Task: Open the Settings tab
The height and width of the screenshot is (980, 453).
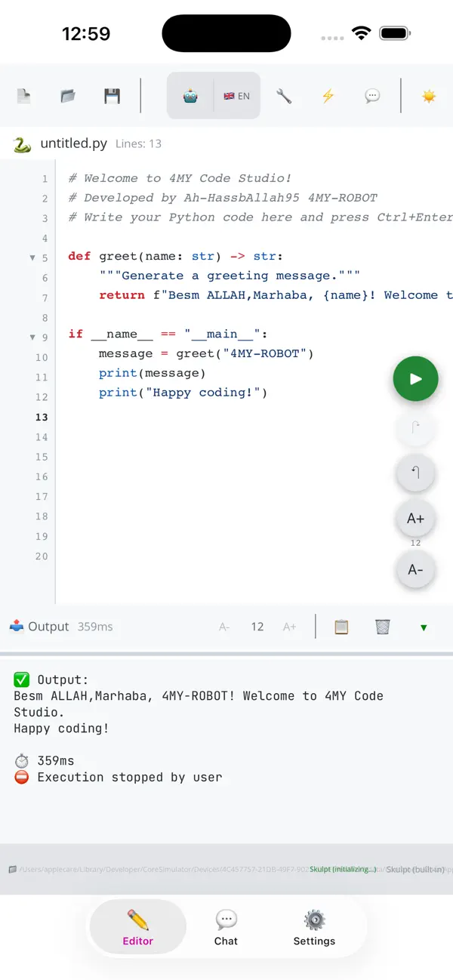Action: [314, 927]
